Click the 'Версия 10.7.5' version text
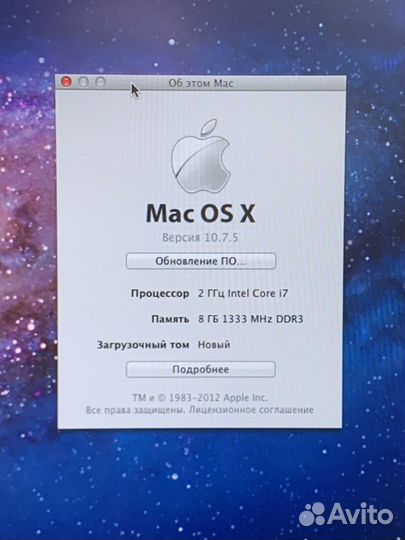 (200, 238)
